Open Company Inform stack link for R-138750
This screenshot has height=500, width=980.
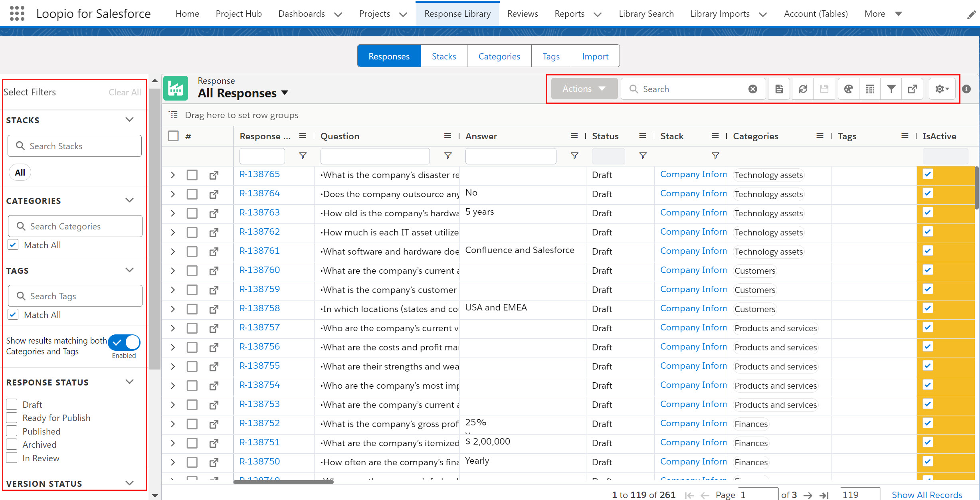[693, 461]
